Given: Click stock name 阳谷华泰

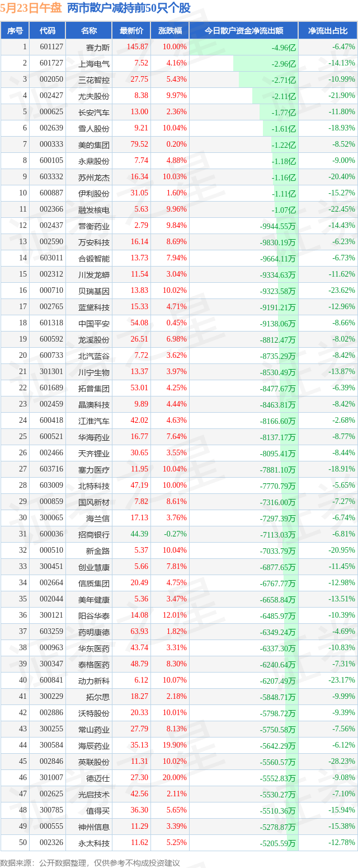Looking at the screenshot, I should coord(95,615).
